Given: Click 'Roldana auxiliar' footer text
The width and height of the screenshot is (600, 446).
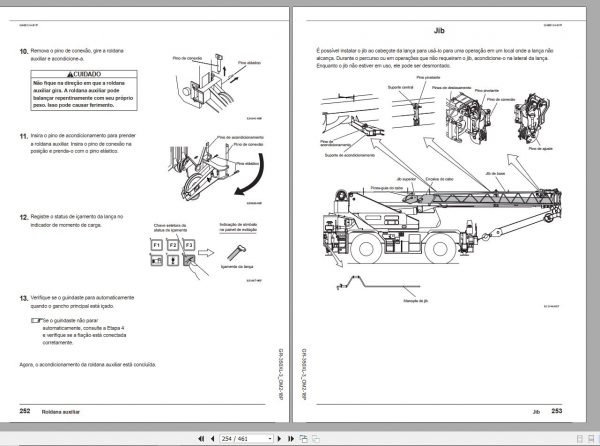Looking at the screenshot, I should (61, 412).
